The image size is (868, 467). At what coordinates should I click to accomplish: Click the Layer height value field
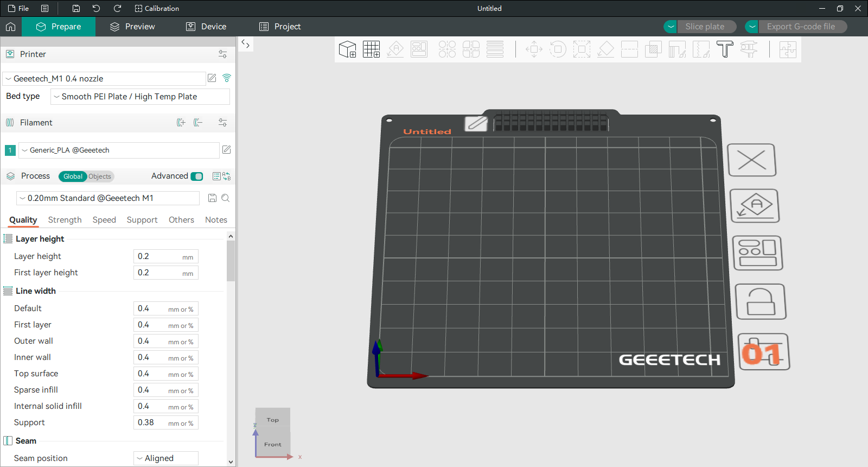(x=166, y=256)
